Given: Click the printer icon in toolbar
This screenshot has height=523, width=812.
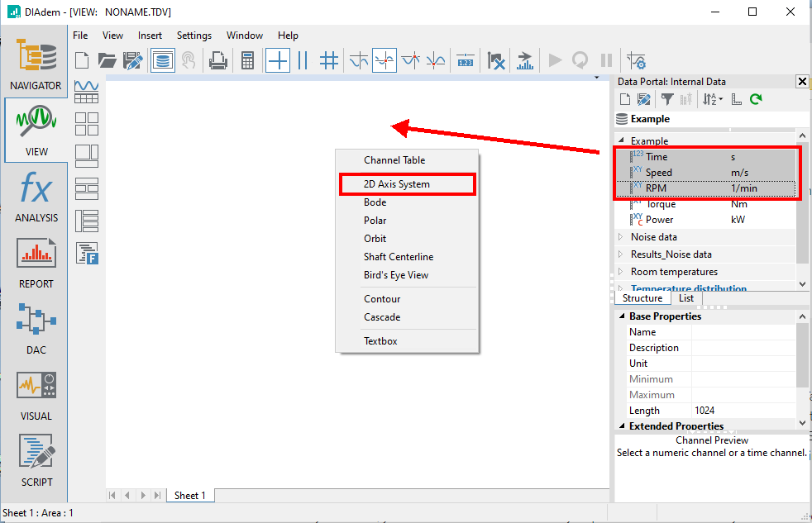Looking at the screenshot, I should tap(217, 60).
